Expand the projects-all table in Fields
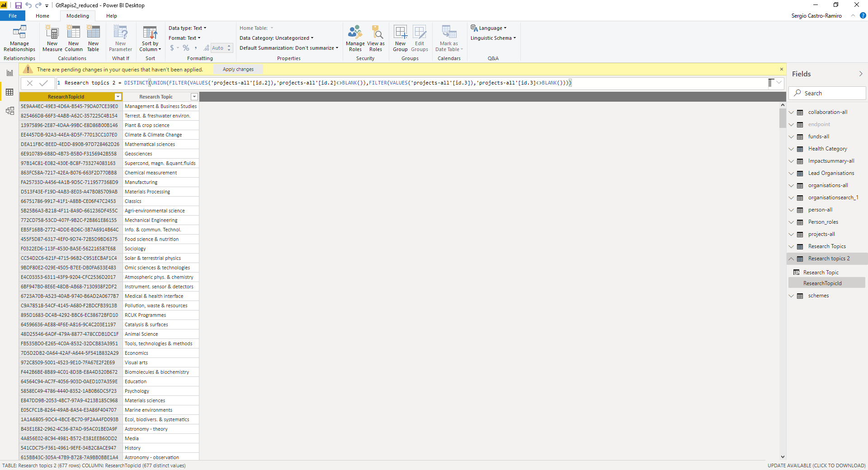The image size is (868, 470). point(791,234)
